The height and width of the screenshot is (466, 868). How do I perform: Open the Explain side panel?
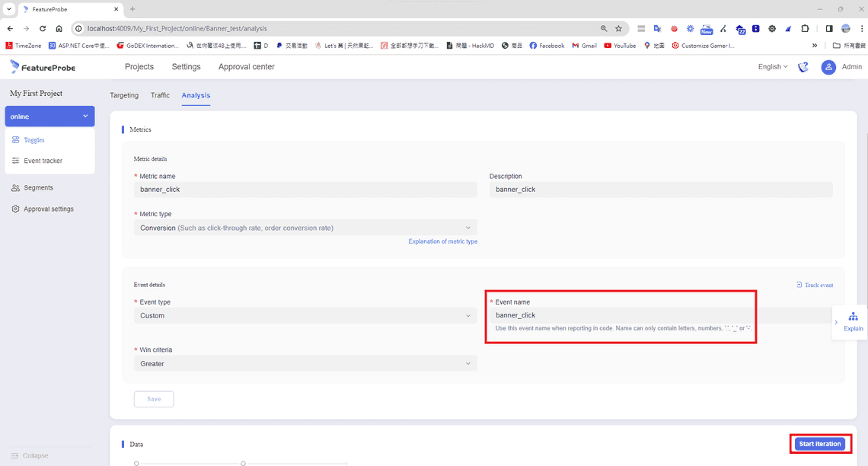[x=853, y=321]
